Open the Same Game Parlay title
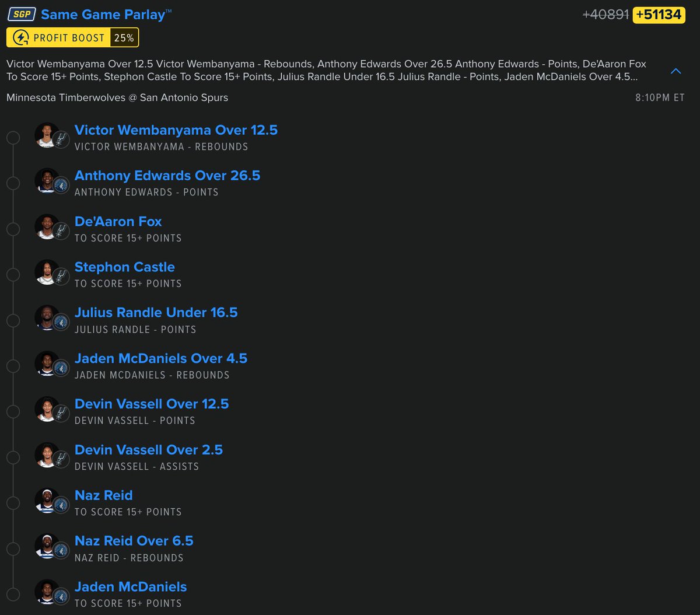Viewport: 700px width, 615px height. coord(106,15)
